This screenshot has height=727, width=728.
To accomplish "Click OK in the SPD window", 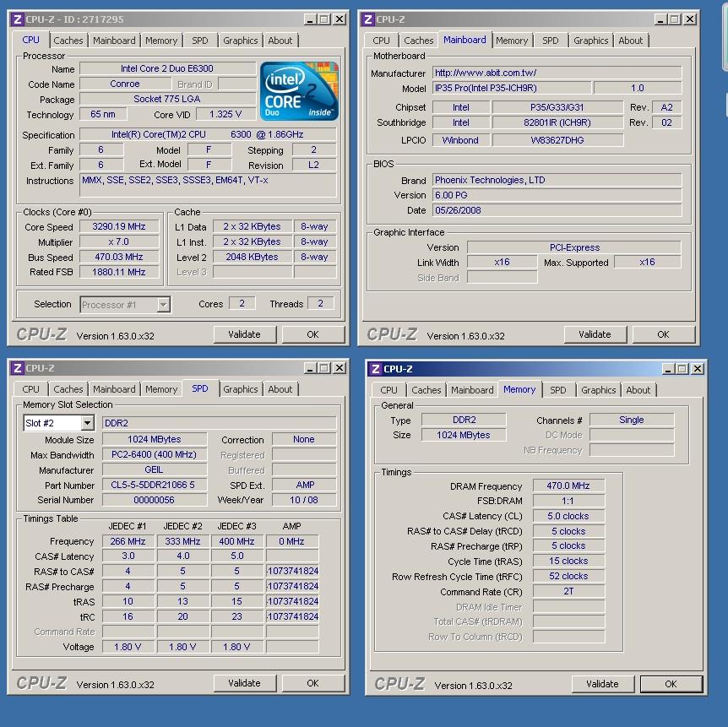I will tap(313, 683).
